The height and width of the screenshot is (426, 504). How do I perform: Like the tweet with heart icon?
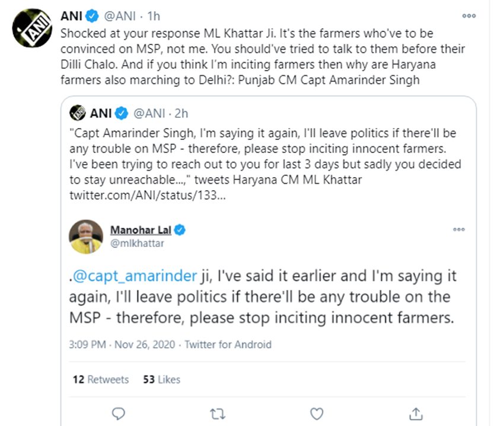[317, 413]
